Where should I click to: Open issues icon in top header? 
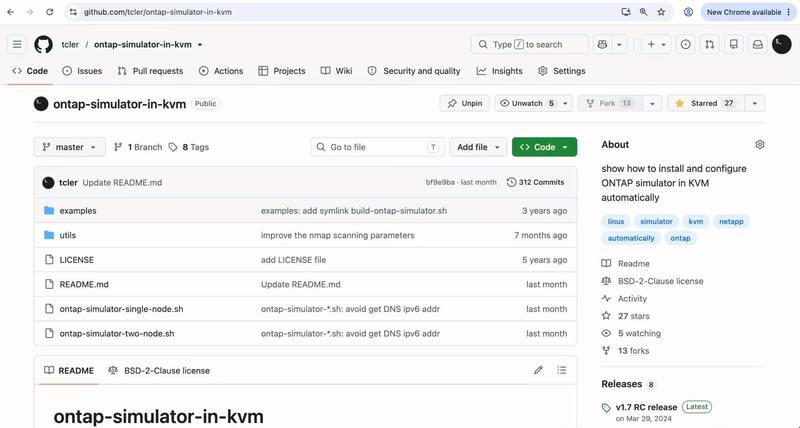686,44
